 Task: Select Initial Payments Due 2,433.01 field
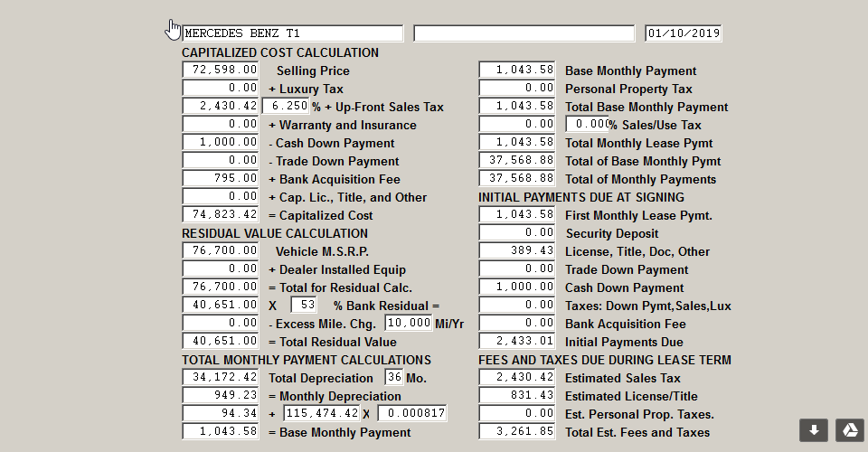(517, 341)
